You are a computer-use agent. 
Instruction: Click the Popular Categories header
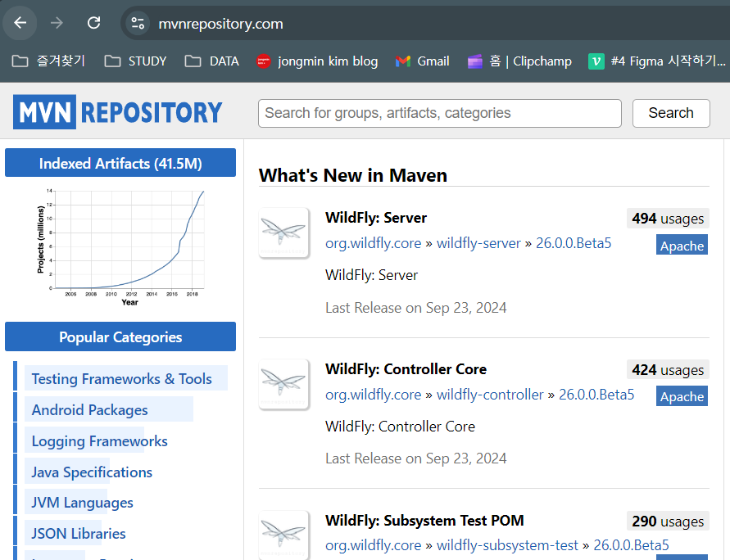[x=120, y=336]
